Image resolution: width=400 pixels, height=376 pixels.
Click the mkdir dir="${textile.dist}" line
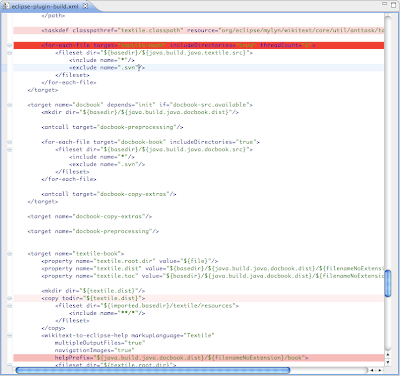coord(93,291)
